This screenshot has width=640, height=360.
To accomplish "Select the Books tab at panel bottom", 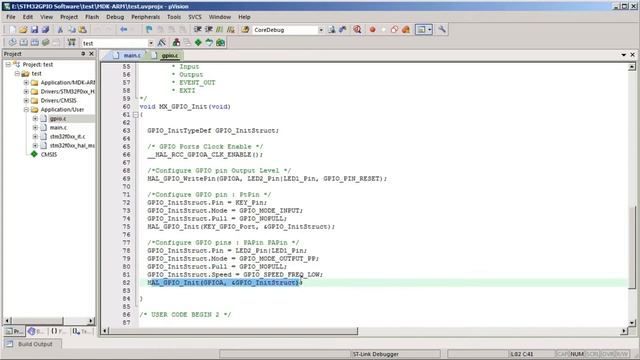I will click(x=37, y=331).
